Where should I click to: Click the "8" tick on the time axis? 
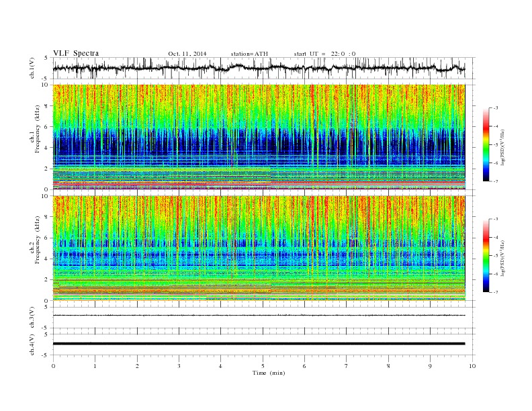(388, 366)
